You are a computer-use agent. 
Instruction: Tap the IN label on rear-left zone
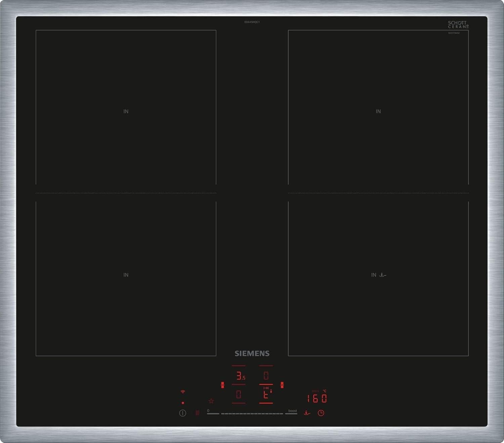(x=126, y=111)
